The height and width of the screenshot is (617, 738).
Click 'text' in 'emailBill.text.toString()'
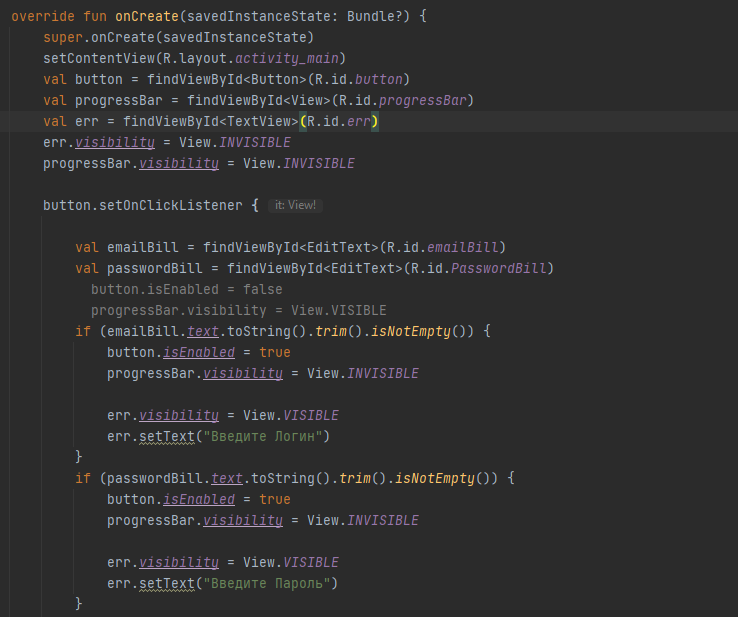[203, 331]
